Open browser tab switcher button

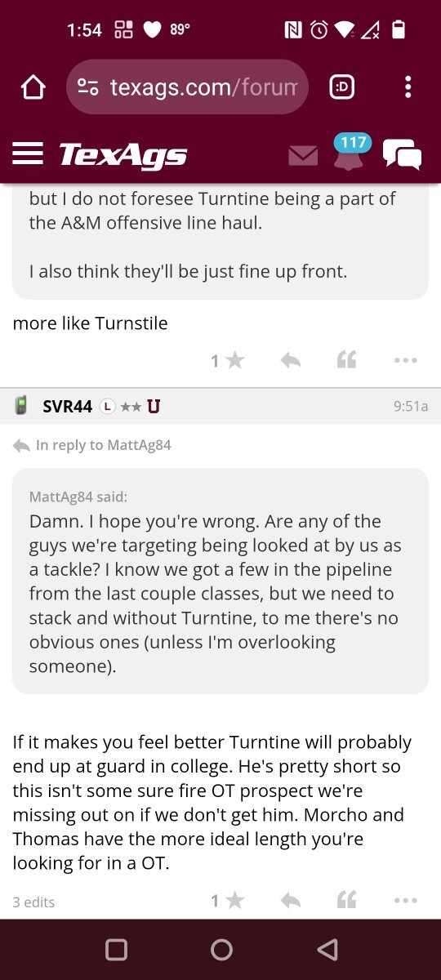(x=341, y=87)
